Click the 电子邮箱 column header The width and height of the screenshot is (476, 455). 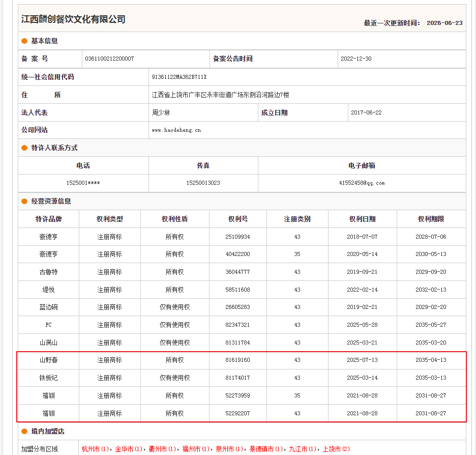362,165
